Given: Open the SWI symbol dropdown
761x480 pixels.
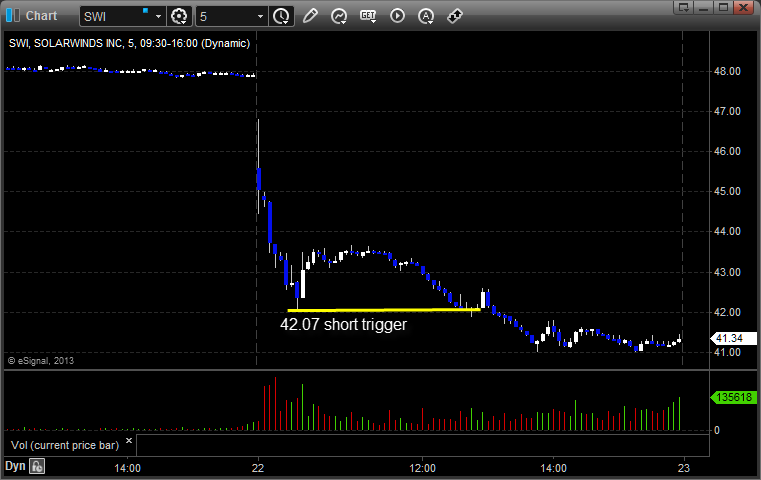Looking at the screenshot, I should [158, 17].
